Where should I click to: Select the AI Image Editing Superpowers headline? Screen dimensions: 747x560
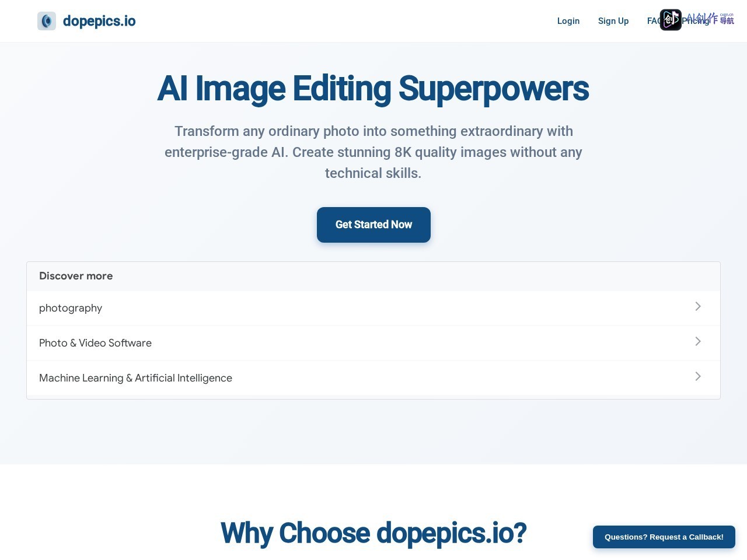tap(373, 89)
